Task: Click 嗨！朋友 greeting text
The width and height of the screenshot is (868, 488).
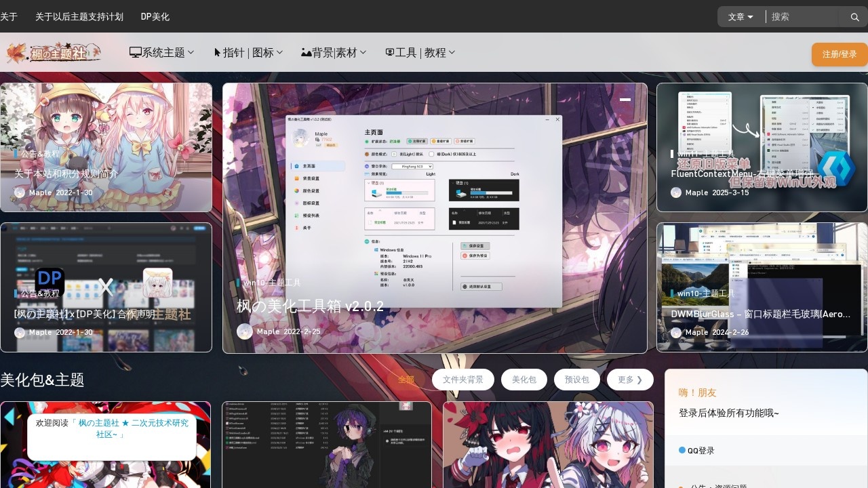Action: point(698,392)
